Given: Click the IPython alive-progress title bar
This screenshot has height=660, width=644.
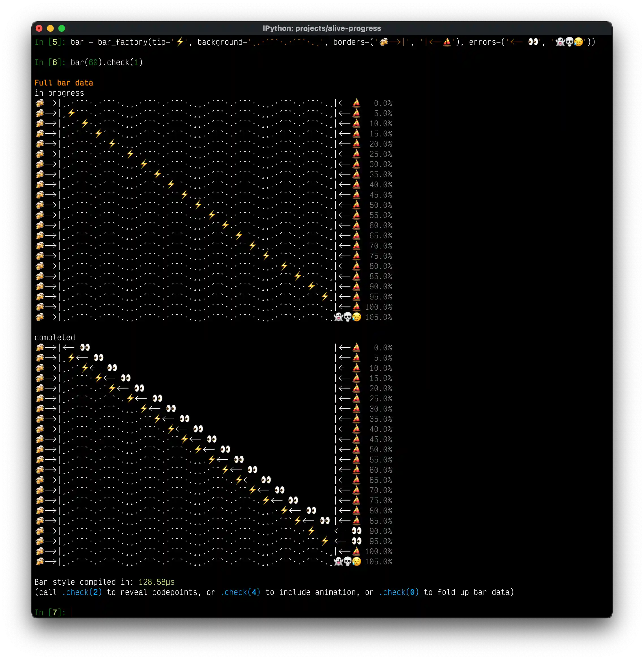Looking at the screenshot, I should [321, 28].
